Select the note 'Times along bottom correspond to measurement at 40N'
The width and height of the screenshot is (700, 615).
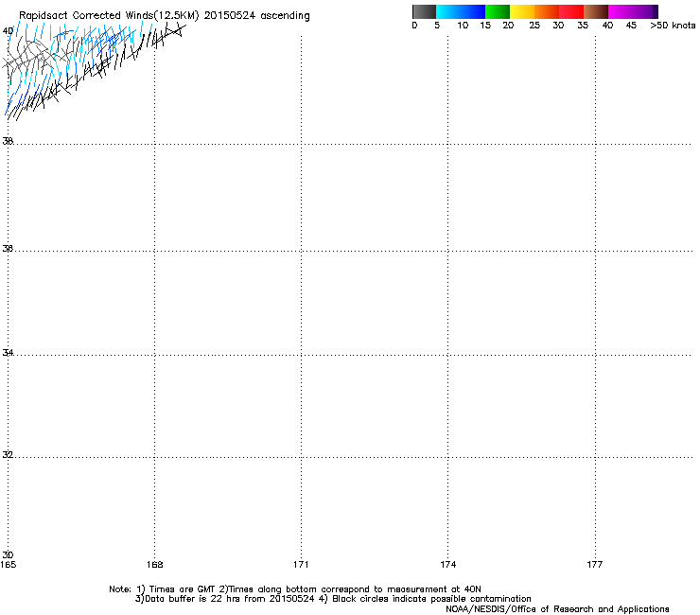click(x=355, y=589)
